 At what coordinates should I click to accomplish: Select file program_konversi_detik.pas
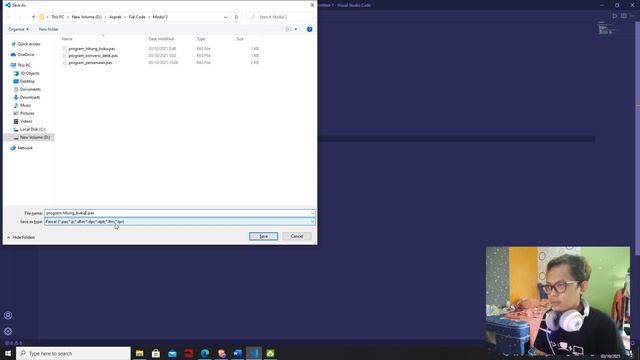[x=93, y=56]
